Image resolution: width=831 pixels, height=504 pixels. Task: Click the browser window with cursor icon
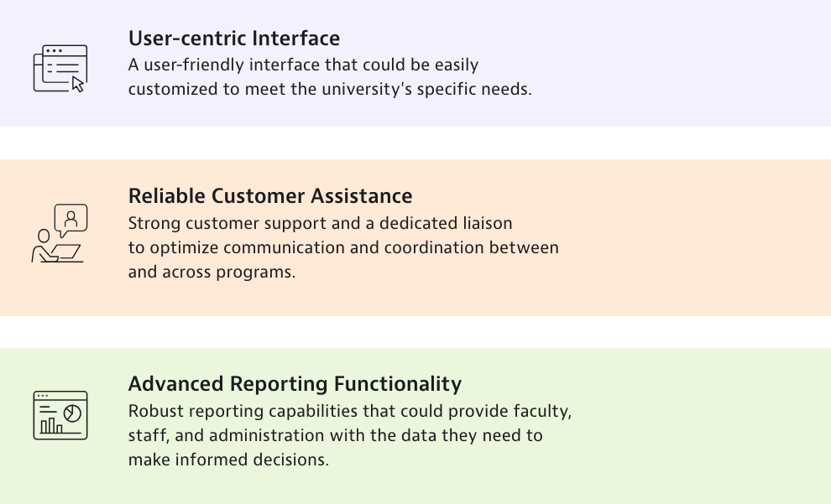coord(60,68)
